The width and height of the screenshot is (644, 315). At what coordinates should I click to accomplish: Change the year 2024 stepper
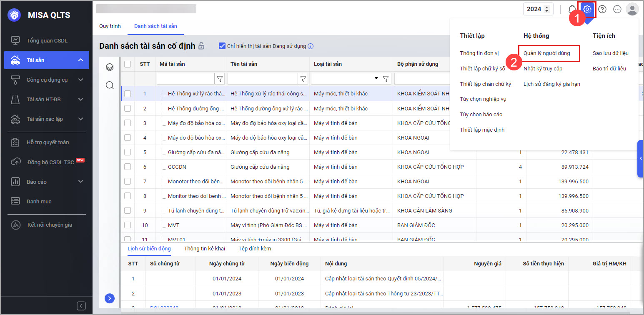(x=547, y=9)
